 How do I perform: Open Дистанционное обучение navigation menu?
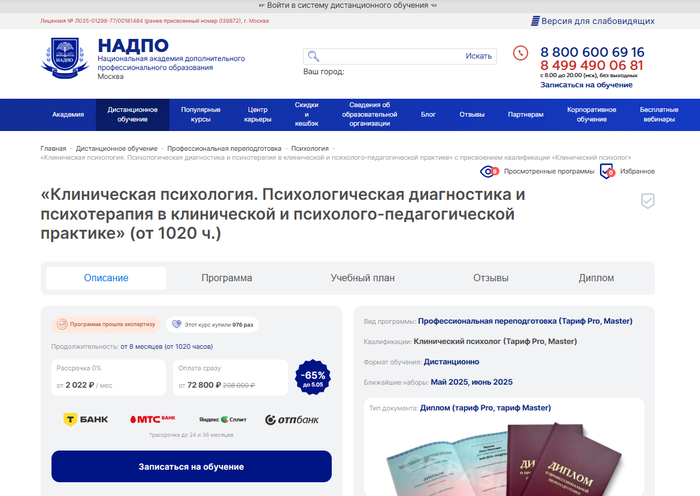(x=133, y=115)
